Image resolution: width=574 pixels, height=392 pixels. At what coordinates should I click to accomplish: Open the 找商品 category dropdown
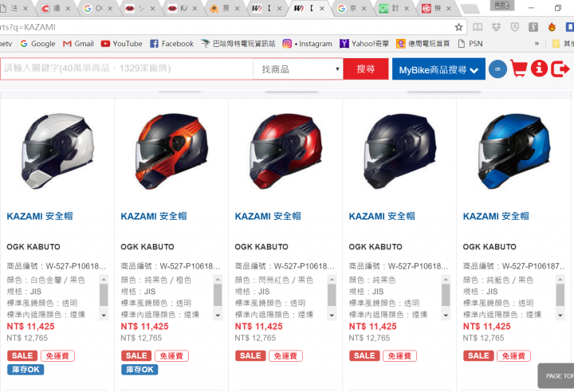[298, 69]
